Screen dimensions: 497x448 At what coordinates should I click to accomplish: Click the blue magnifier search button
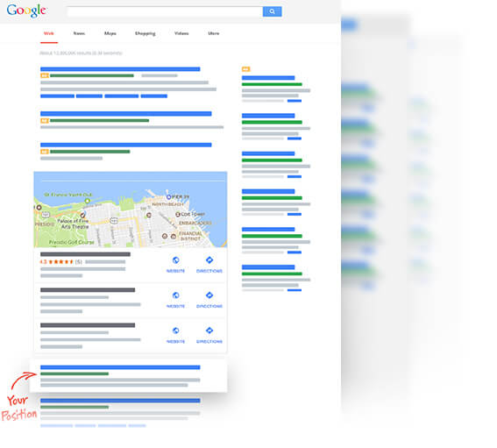(x=272, y=11)
